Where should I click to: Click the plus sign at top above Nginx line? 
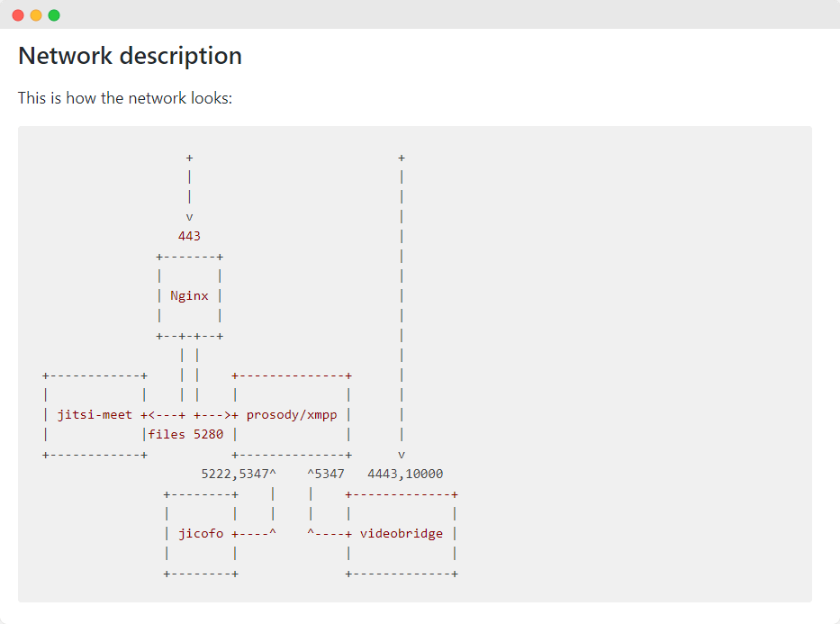click(x=189, y=158)
